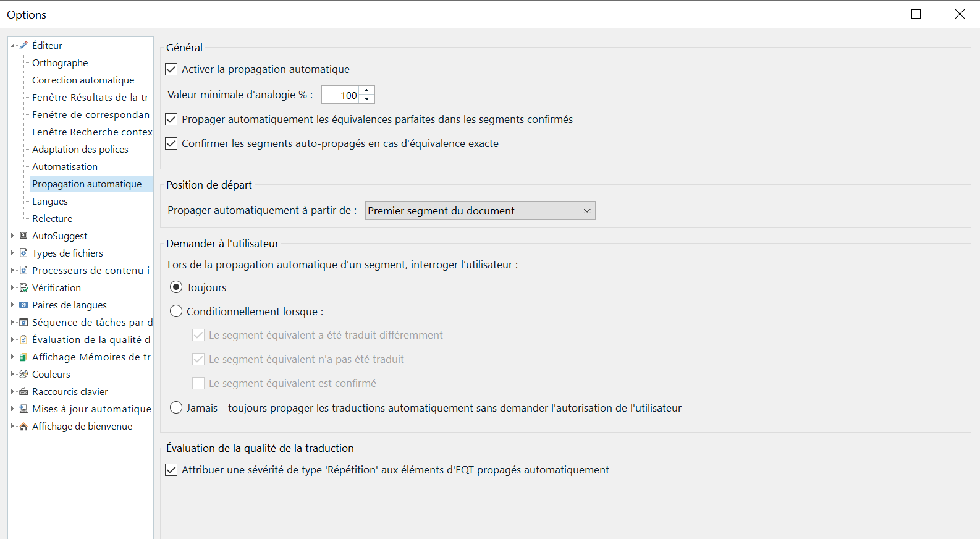Select Fenêtre Recherche contex item
The width and height of the screenshot is (980, 539).
92,132
